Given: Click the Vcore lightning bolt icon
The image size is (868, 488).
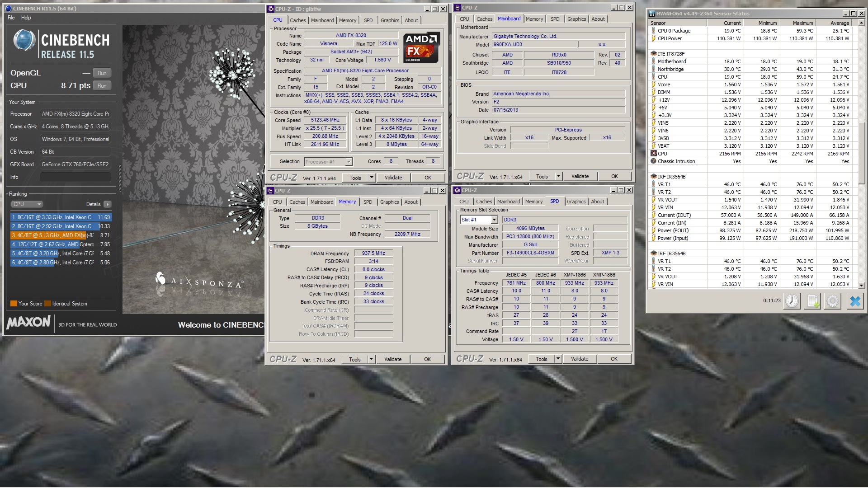Looking at the screenshot, I should (653, 84).
